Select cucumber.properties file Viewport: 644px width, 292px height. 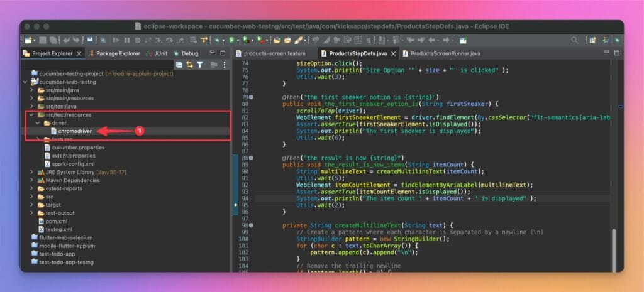[74, 148]
